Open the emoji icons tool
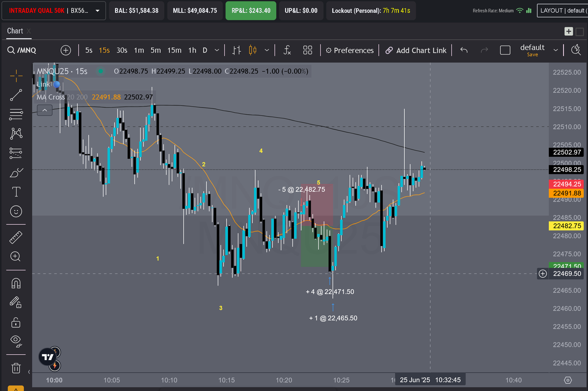 coord(16,211)
